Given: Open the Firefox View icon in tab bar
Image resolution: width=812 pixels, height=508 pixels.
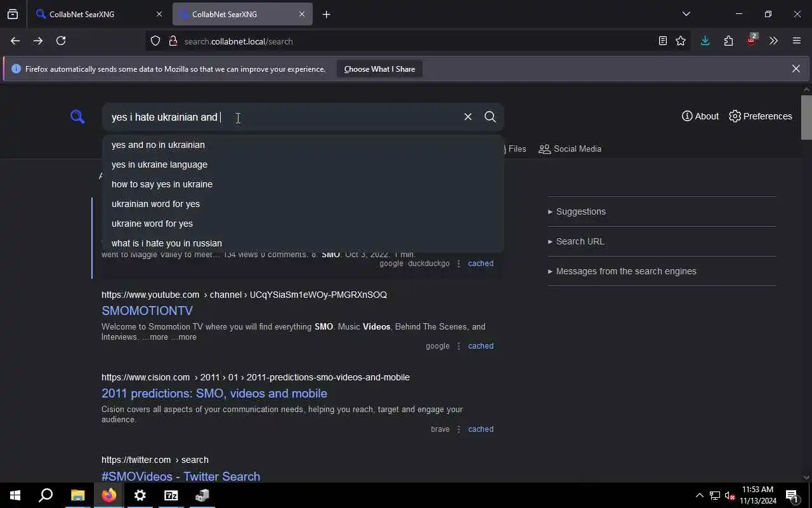Looking at the screenshot, I should (13, 14).
